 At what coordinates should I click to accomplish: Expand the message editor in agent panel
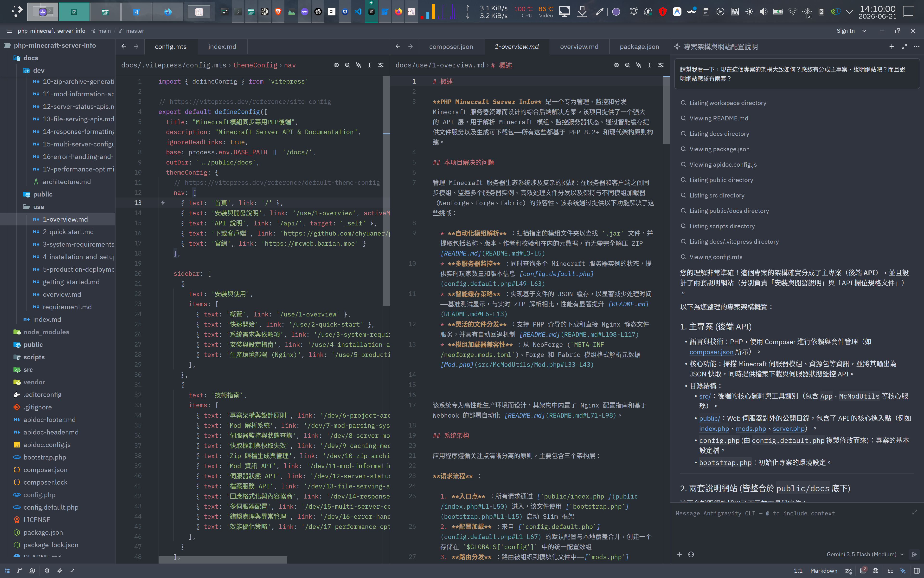[915, 512]
